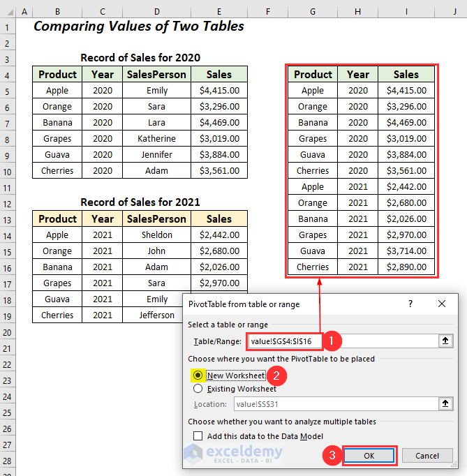Click the 2021 year cell in row 11, column H
The height and width of the screenshot is (476, 467).
358,186
